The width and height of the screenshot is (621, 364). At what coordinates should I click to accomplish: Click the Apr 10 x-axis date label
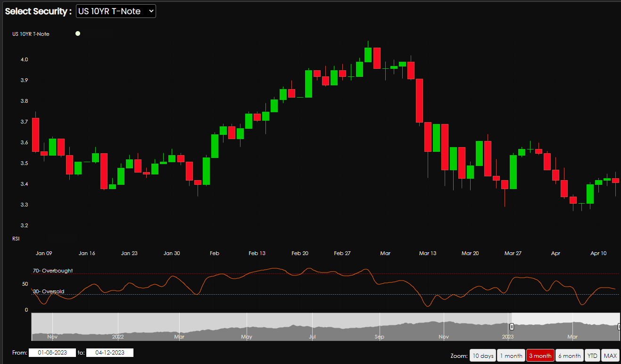tap(598, 253)
